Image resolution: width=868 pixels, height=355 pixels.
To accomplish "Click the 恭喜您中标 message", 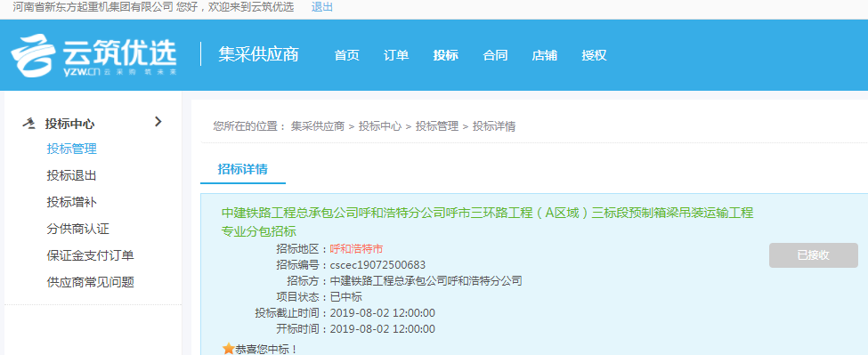I will (x=267, y=349).
